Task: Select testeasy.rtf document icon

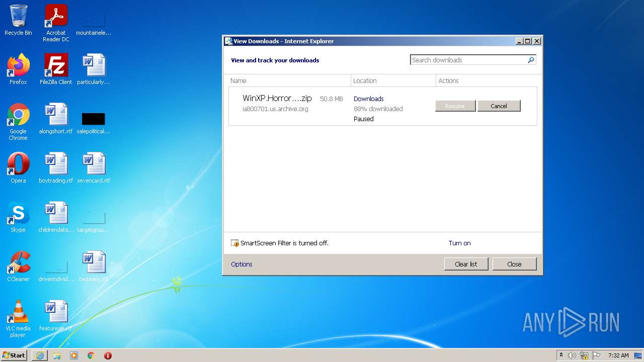Action: coord(94,266)
